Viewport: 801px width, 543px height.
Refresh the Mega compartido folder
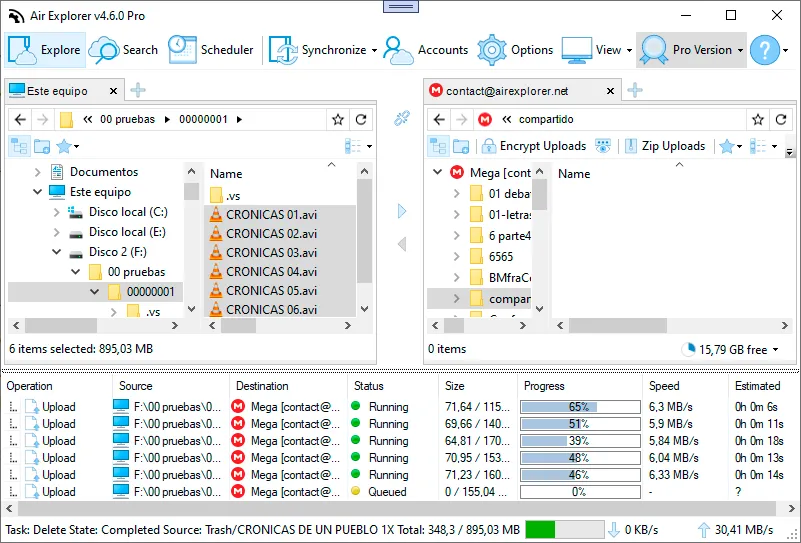pos(781,120)
